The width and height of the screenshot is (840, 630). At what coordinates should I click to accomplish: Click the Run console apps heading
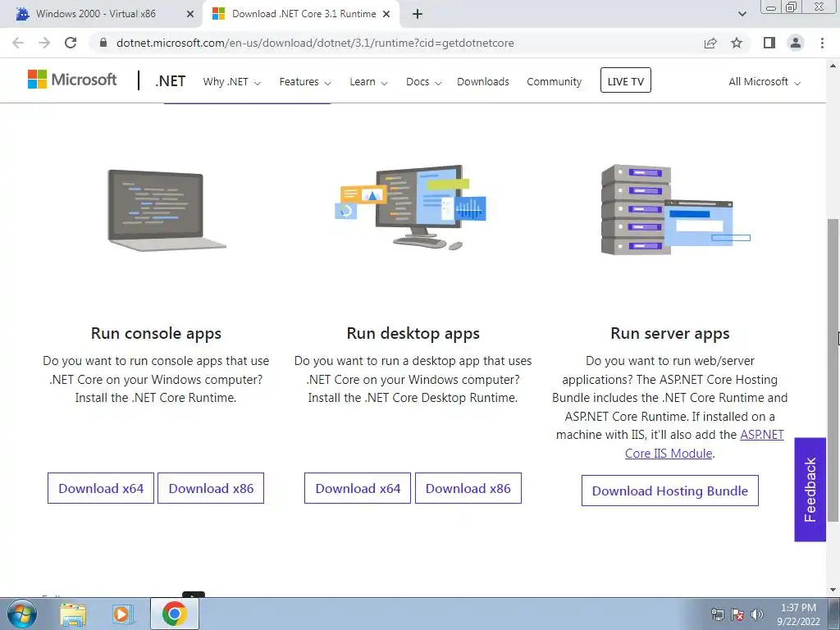click(x=156, y=333)
